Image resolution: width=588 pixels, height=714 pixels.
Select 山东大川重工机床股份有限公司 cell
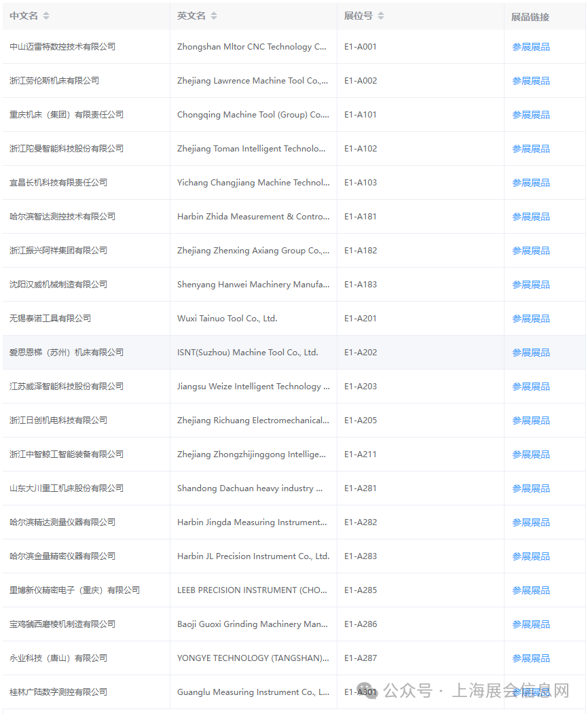click(67, 488)
